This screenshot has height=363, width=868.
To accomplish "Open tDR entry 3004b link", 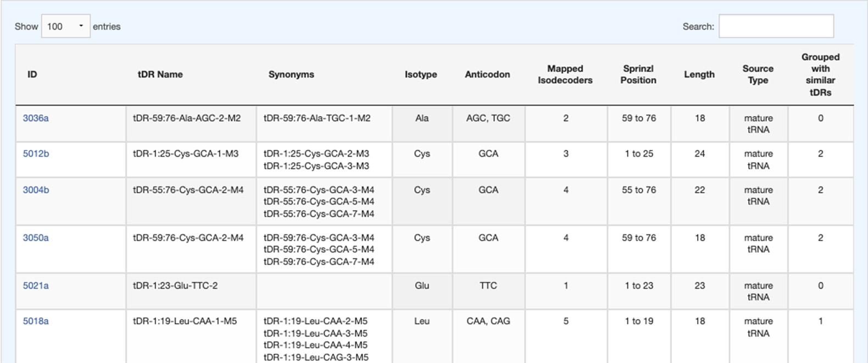I will click(36, 190).
